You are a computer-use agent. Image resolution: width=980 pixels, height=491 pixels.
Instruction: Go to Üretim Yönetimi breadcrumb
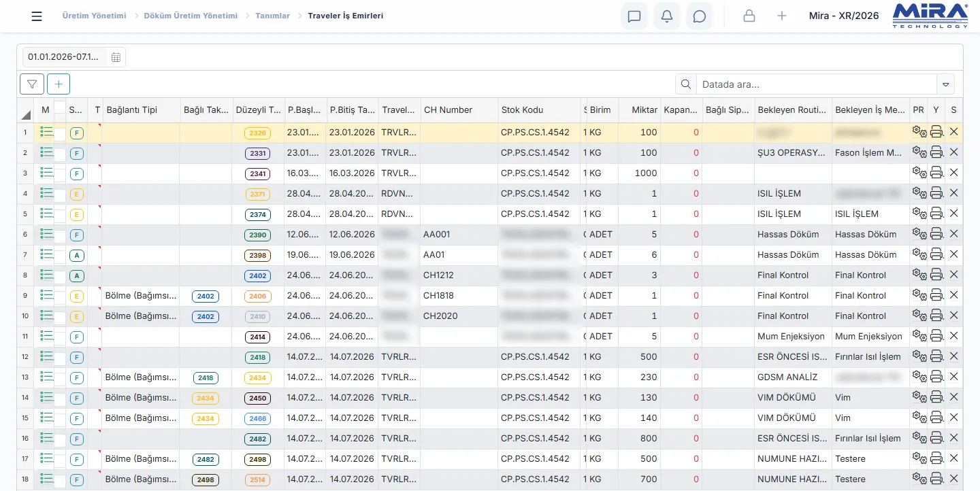click(x=94, y=16)
